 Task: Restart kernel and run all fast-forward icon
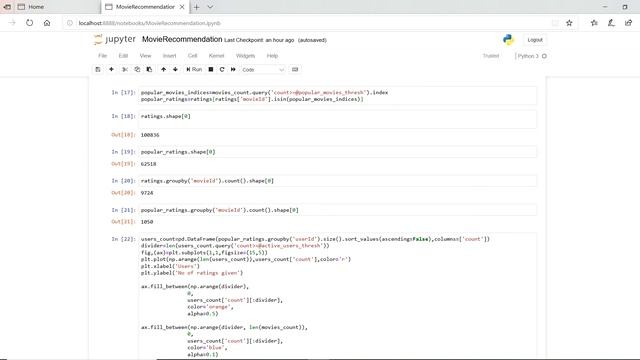233,69
